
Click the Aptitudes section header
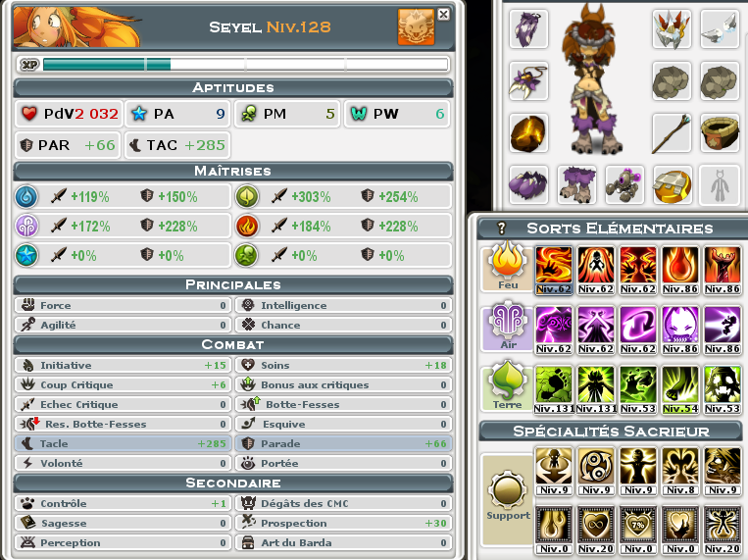[232, 88]
